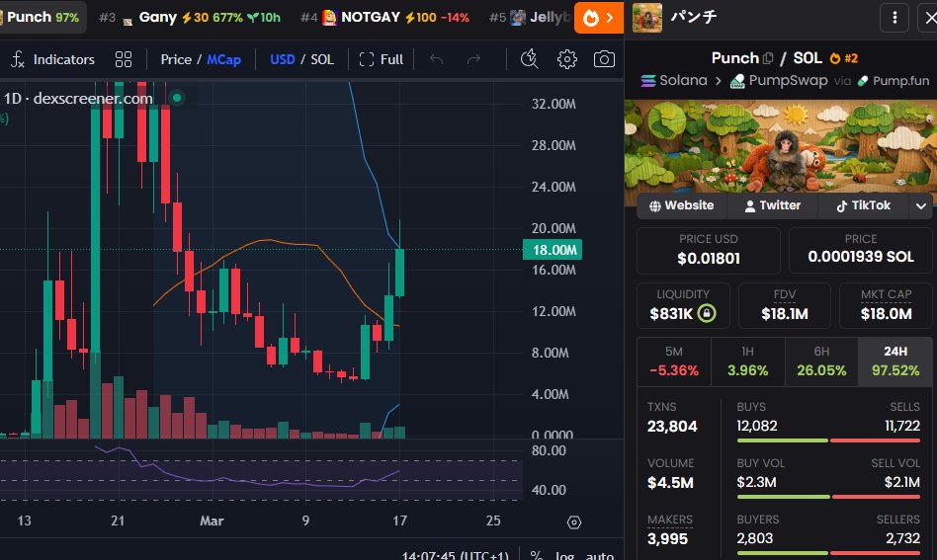
Task: Toggle auto scale on the chart
Action: pos(599,555)
